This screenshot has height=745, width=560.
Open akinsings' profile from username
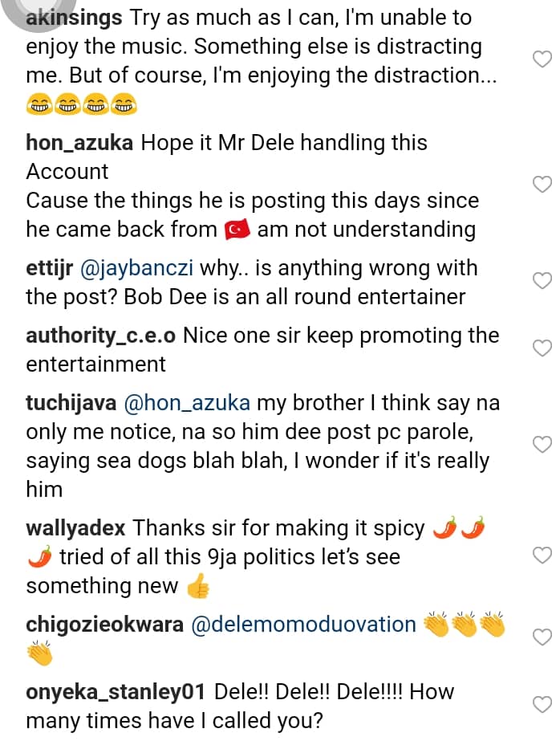tap(75, 18)
